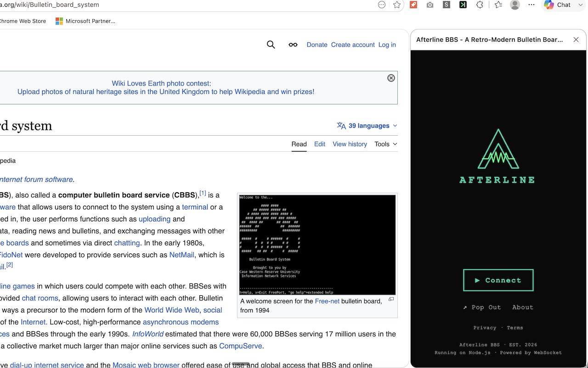
Task: Open the Afterline Privacy link
Action: pyautogui.click(x=485, y=328)
